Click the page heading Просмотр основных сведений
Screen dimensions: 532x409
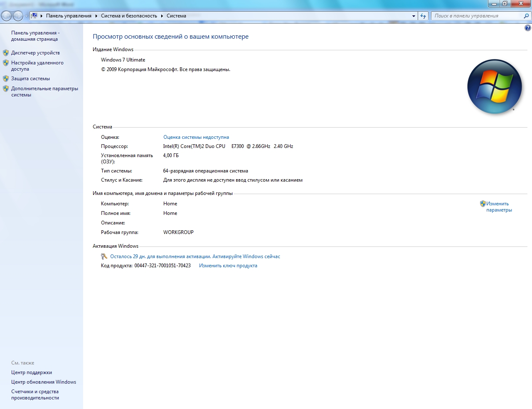coord(171,37)
